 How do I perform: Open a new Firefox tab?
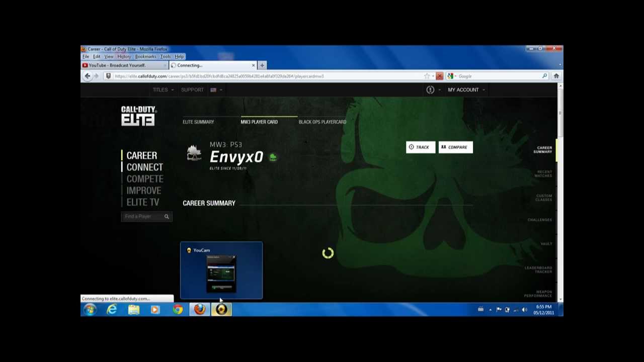click(262, 65)
